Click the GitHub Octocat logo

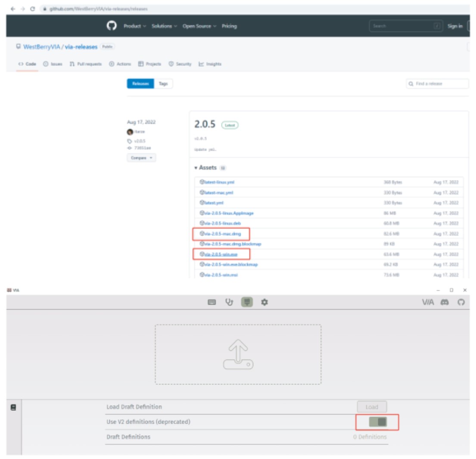[112, 26]
